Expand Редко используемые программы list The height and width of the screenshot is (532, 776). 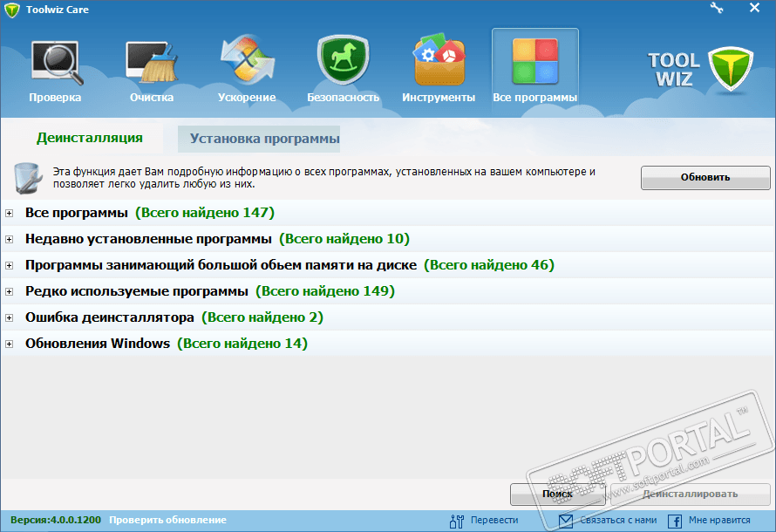(9, 292)
